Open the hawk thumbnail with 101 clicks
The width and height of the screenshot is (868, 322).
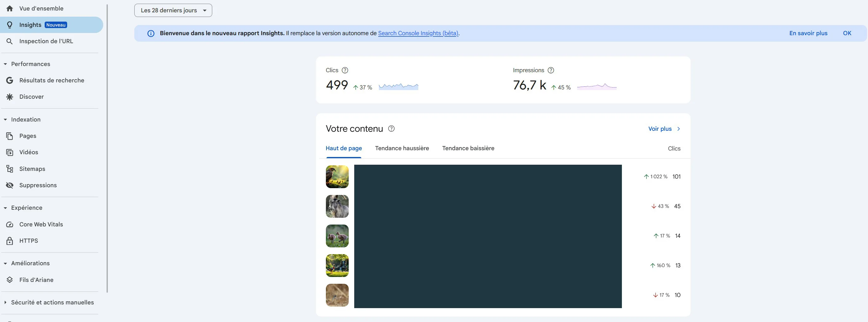click(337, 176)
